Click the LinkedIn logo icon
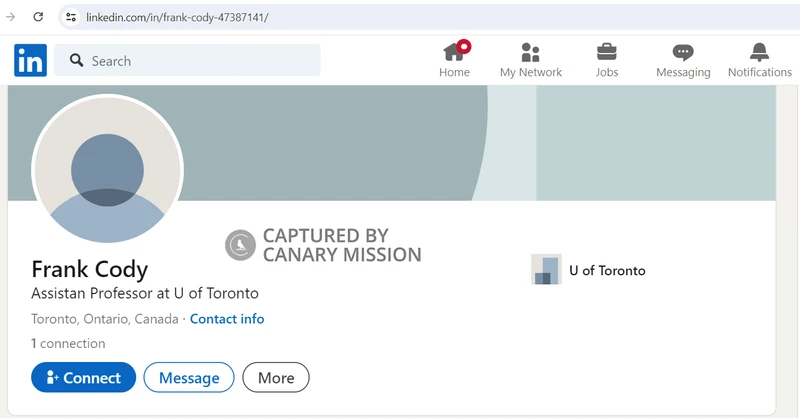 31,60
